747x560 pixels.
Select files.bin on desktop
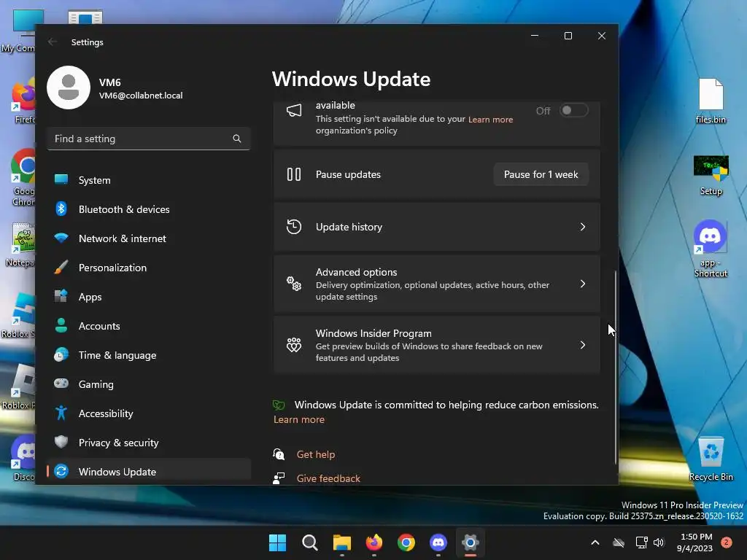tap(711, 101)
